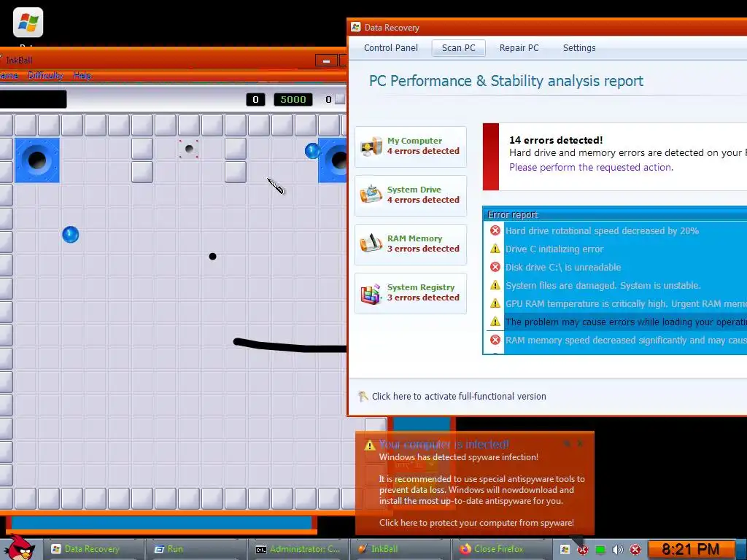747x560 pixels.
Task: Click the yellow warning icon in the infected popup
Action: pos(370,446)
